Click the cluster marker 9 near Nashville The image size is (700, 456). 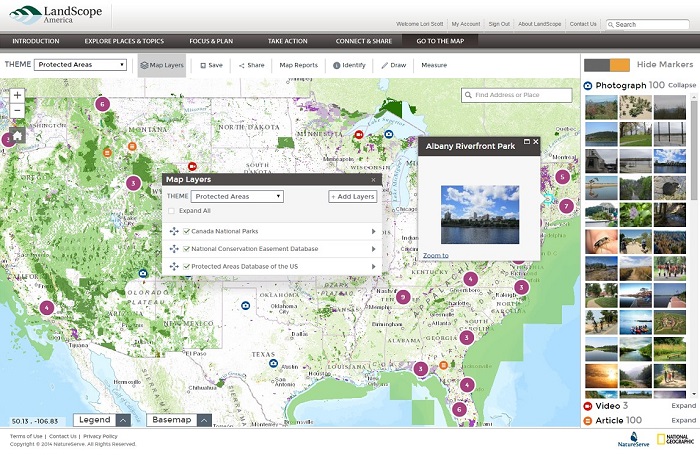(403, 297)
